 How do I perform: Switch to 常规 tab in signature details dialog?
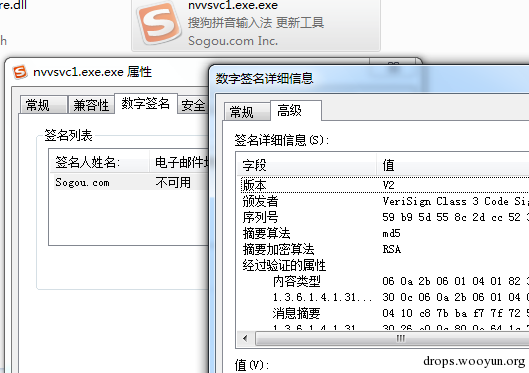click(x=247, y=112)
